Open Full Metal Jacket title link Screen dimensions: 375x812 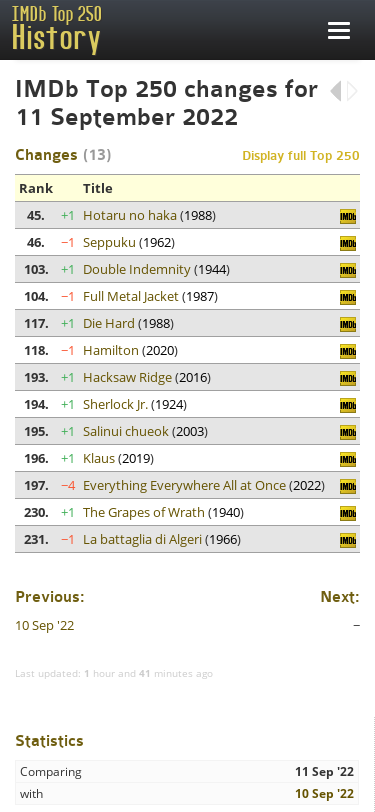131,297
